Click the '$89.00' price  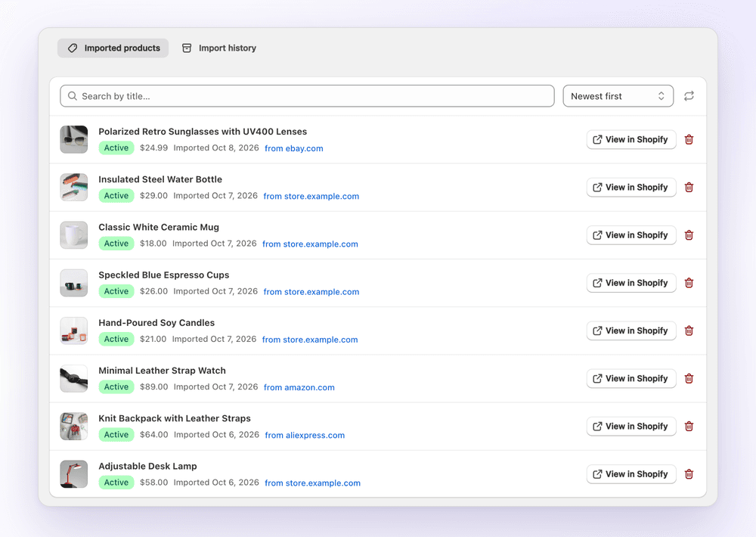[x=153, y=386]
